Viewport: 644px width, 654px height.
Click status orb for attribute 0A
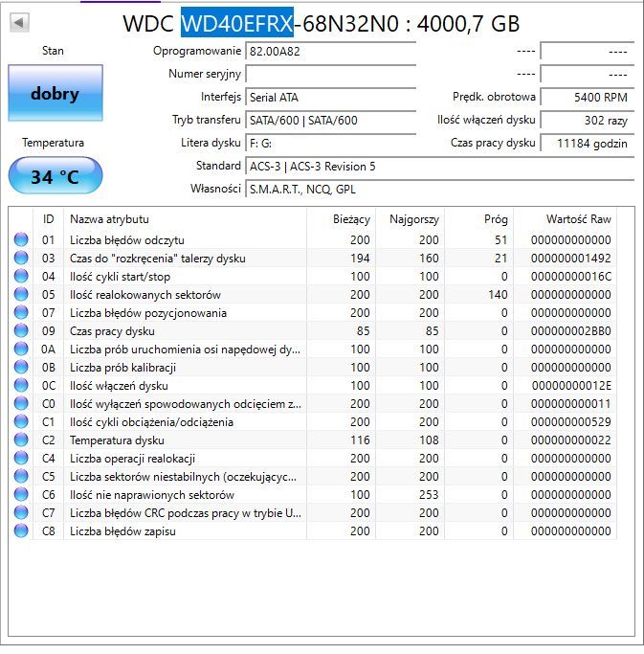(21, 349)
